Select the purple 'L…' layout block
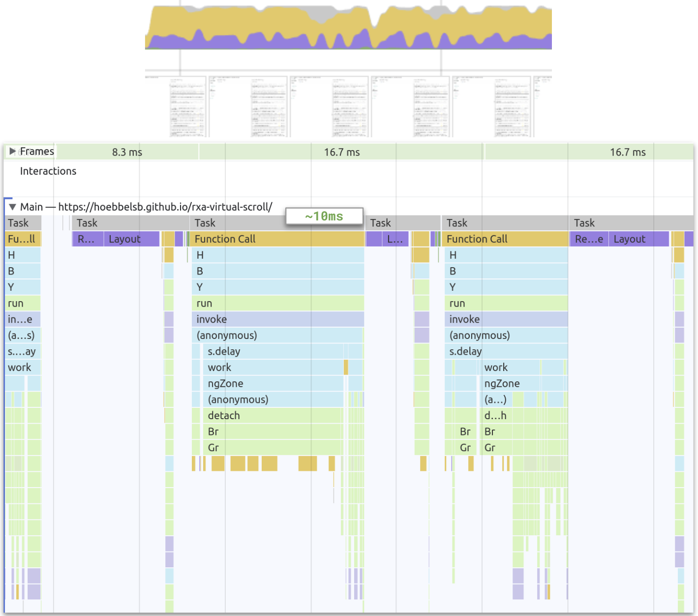Image resolution: width=698 pixels, height=616 pixels. click(x=395, y=239)
